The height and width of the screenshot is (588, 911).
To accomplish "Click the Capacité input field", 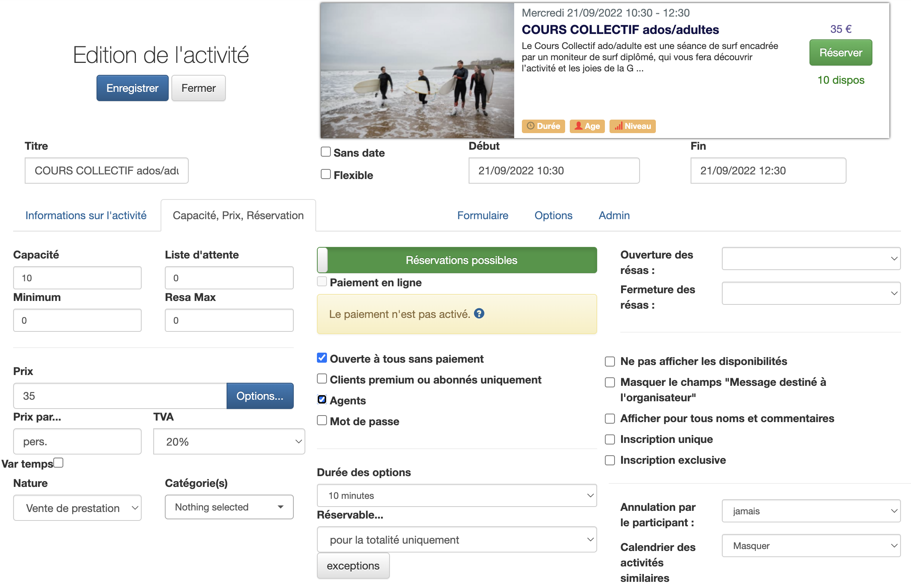I will click(x=78, y=278).
